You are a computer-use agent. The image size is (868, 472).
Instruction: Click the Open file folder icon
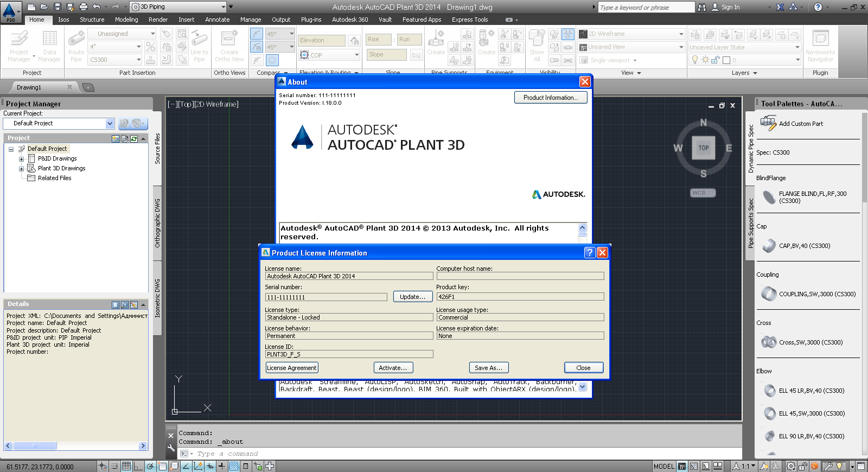pyautogui.click(x=44, y=7)
